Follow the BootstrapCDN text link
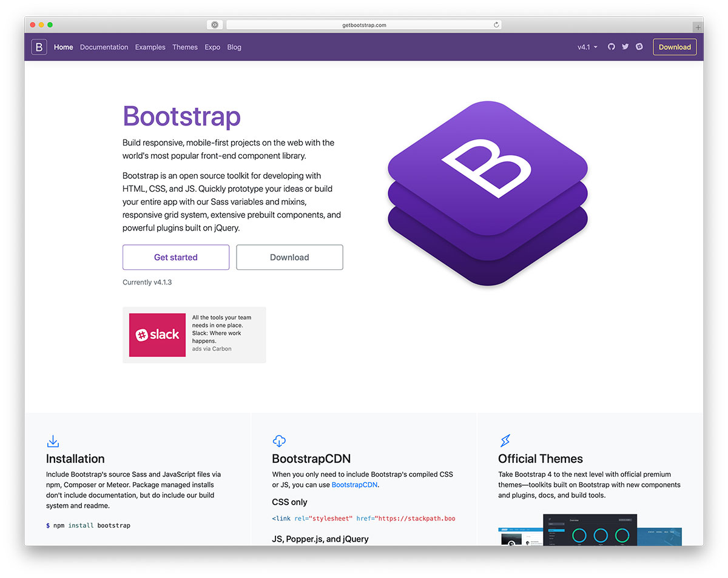This screenshot has width=728, height=578. [354, 485]
